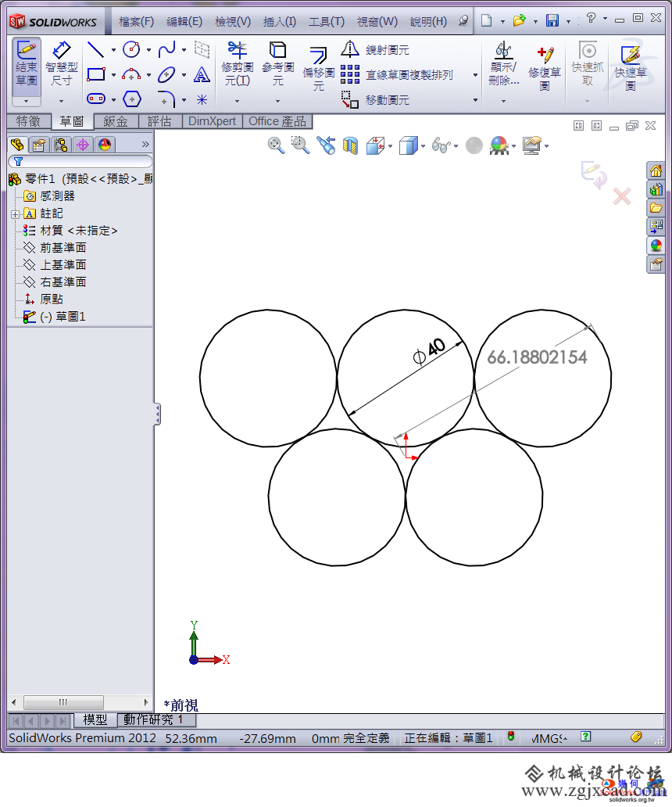Click Repair Sketch (修復草圖) tool
This screenshot has width=672, height=807.
[545, 69]
